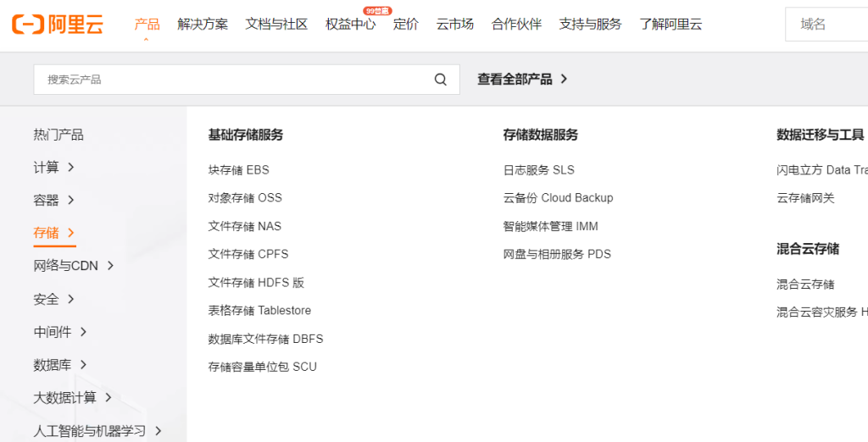Open 云备份 Cloud Backup product
The image size is (868, 442).
[x=558, y=197]
